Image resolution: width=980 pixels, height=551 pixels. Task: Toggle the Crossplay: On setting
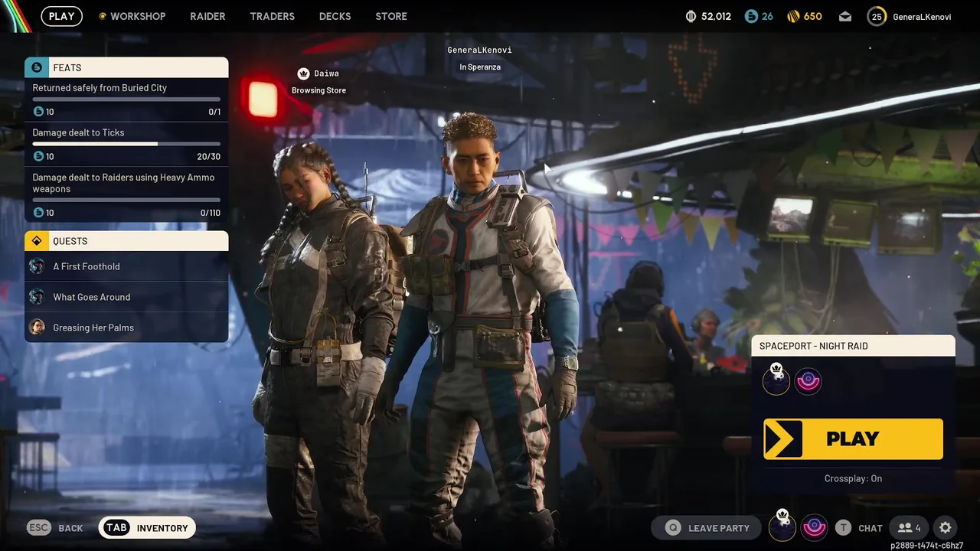(x=853, y=478)
